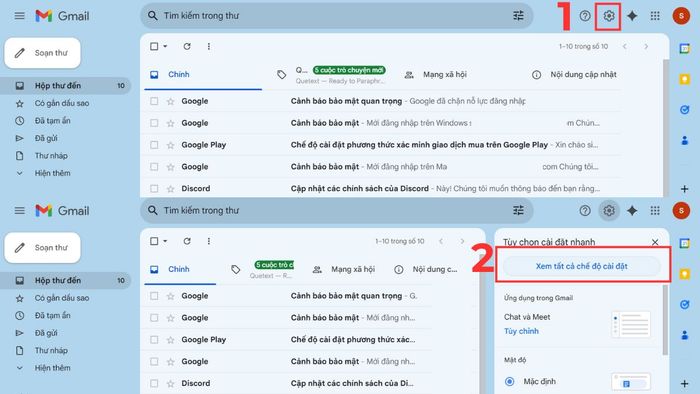Image resolution: width=700 pixels, height=394 pixels.
Task: Click the settings gear in bottom Gmail window
Action: (x=608, y=211)
